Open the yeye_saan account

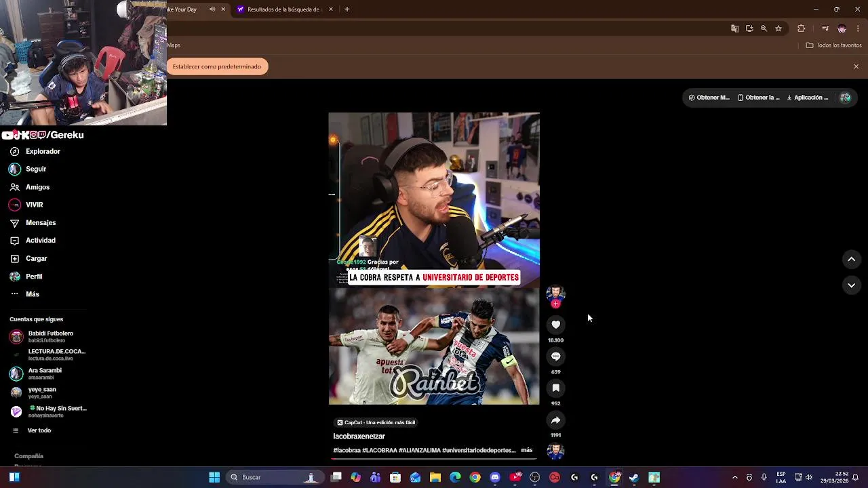33,392
